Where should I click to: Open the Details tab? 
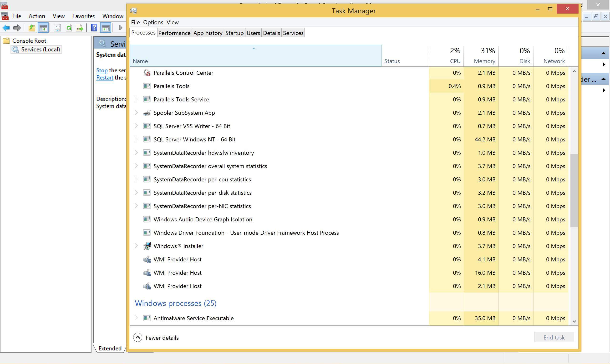(271, 33)
